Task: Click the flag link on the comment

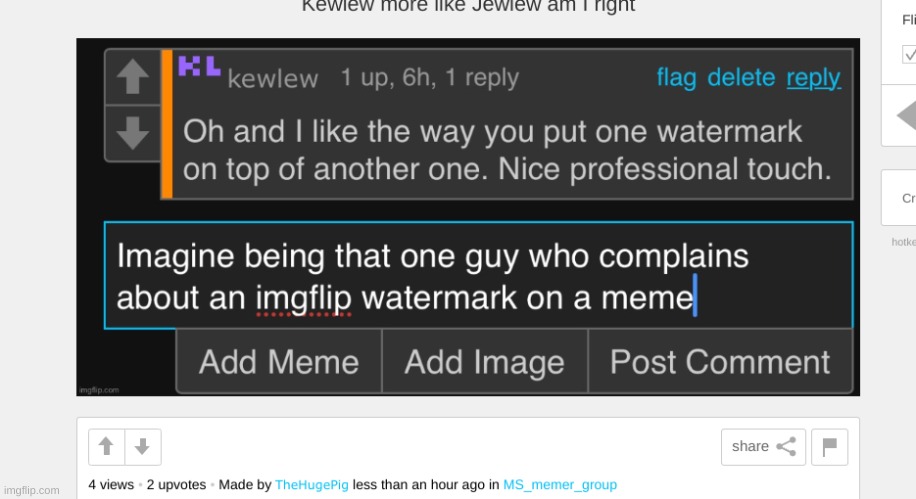Action: [676, 77]
